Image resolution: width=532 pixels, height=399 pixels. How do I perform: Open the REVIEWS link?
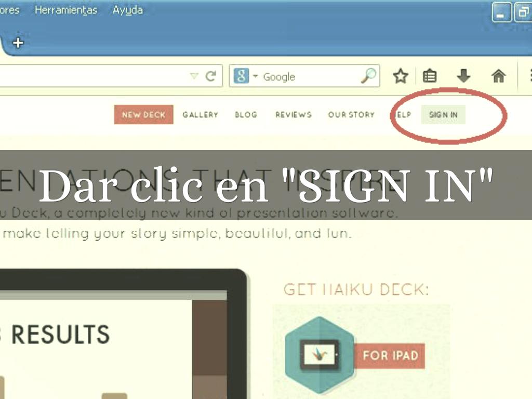click(294, 115)
